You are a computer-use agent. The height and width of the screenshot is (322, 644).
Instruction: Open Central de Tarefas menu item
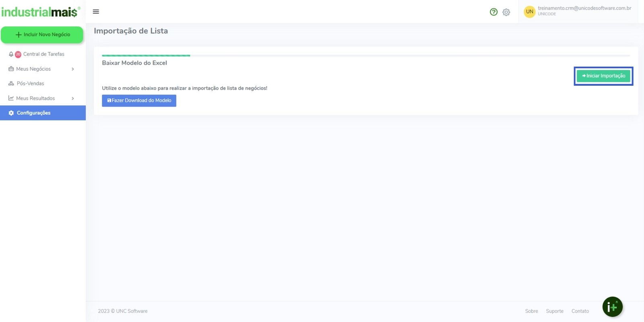point(43,54)
